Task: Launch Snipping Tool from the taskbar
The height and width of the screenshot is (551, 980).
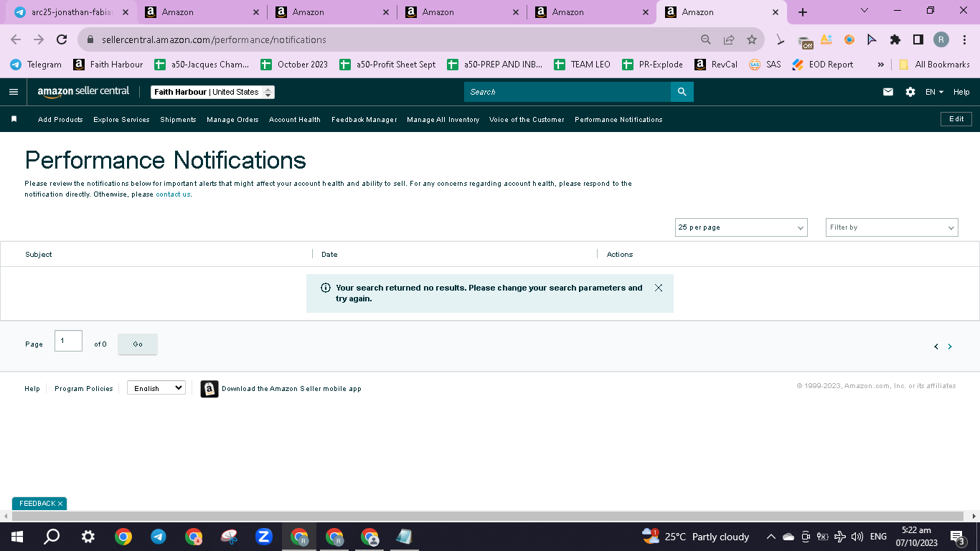Action: pyautogui.click(x=229, y=537)
